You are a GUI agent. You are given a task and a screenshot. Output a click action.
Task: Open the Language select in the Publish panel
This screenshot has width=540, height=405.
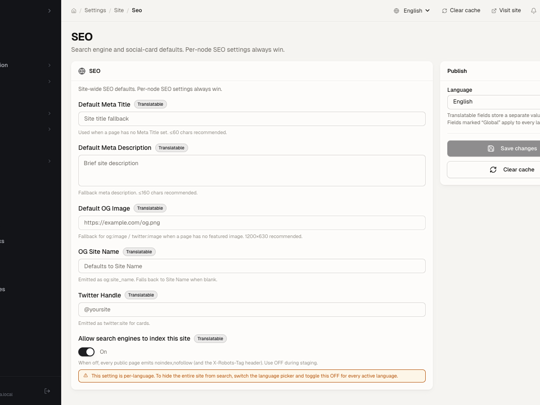494,102
